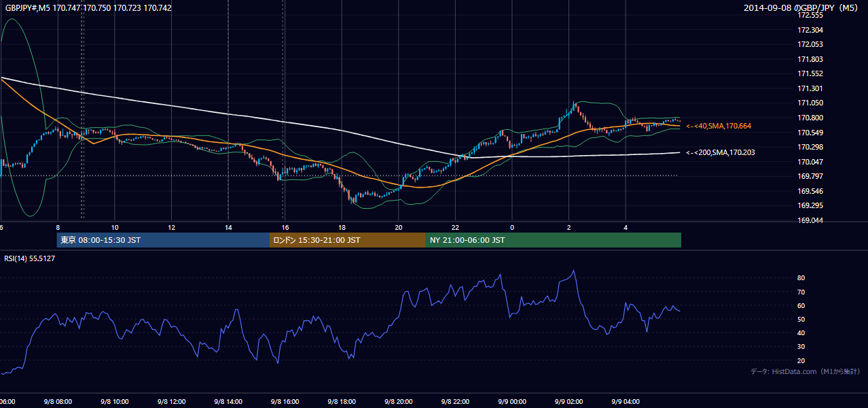Click price axis label 171.050
868x408 pixels.
point(810,103)
